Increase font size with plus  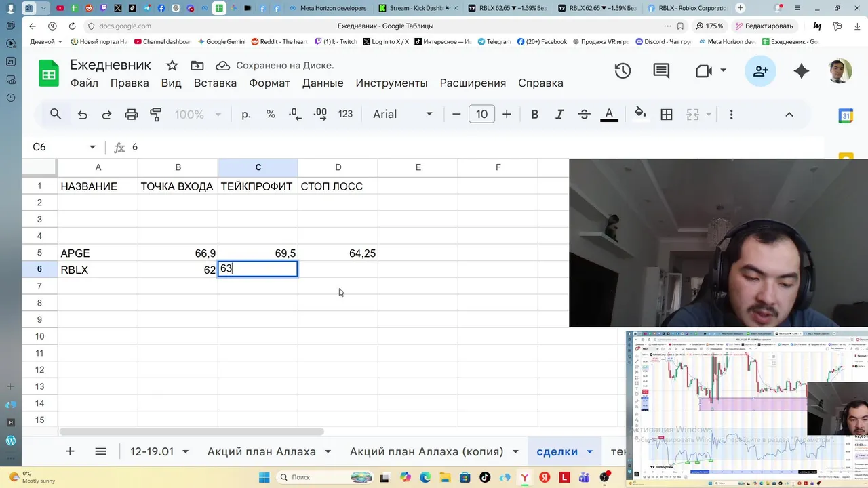click(507, 115)
